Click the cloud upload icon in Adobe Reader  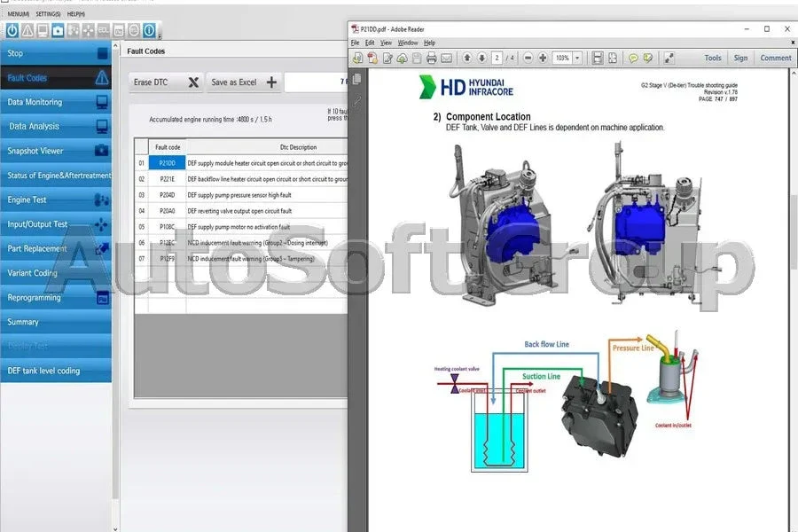[402, 58]
